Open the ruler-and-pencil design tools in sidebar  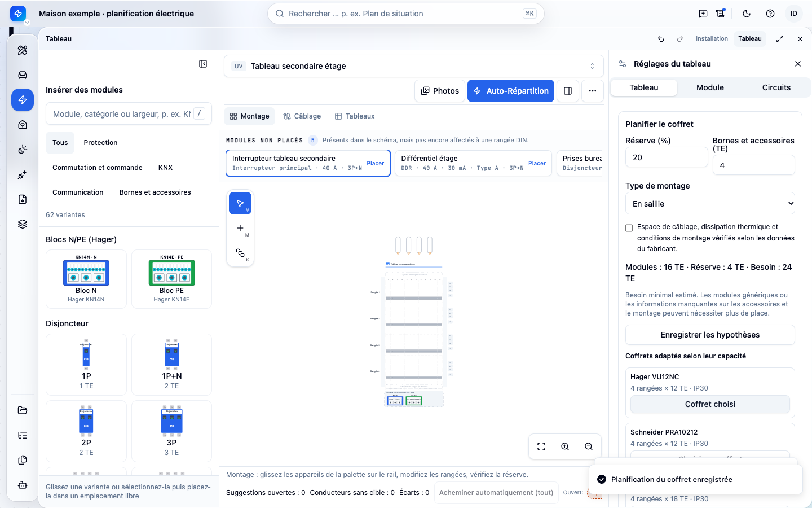(23, 50)
